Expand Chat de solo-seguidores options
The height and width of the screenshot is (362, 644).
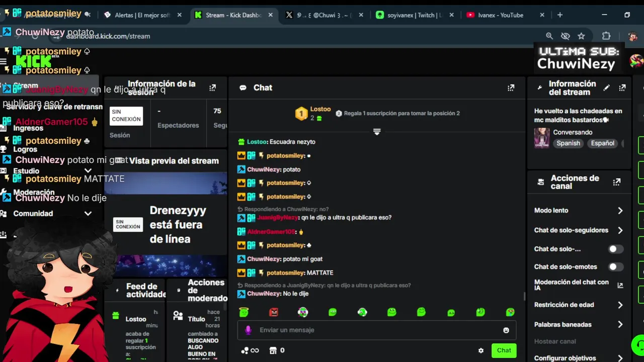(x=620, y=230)
